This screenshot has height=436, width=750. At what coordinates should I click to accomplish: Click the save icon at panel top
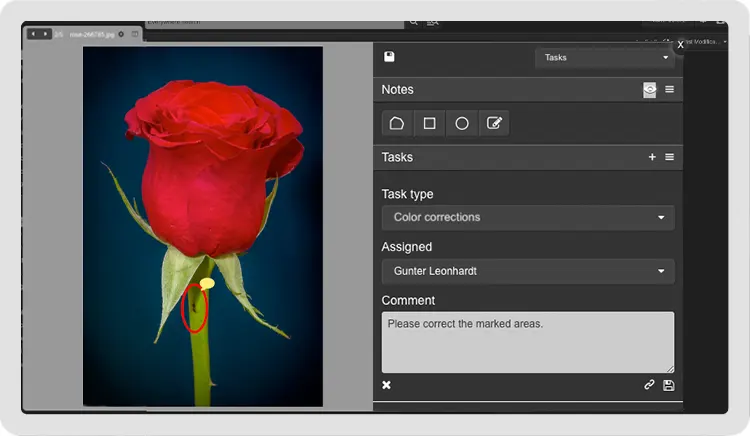pos(389,57)
